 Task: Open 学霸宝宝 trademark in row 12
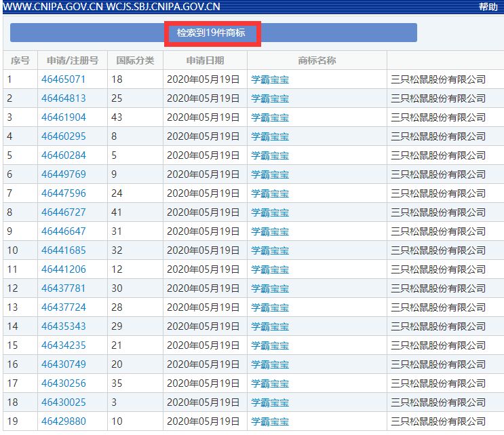[x=270, y=288]
